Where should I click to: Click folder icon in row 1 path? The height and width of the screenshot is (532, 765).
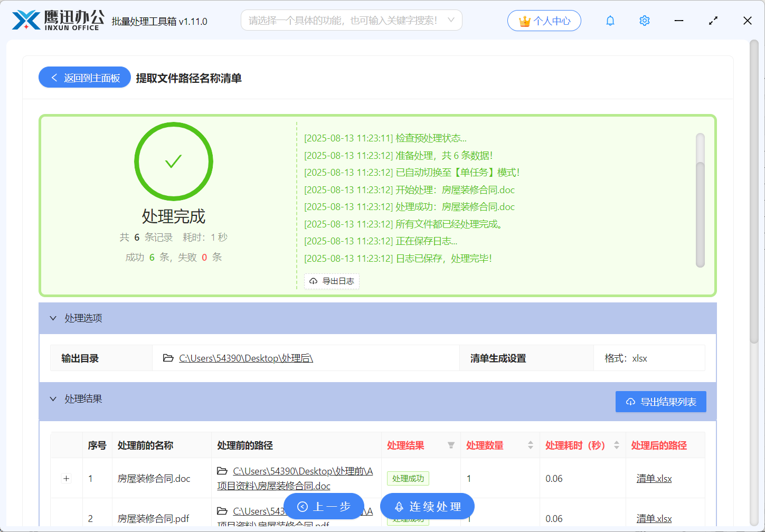point(222,471)
